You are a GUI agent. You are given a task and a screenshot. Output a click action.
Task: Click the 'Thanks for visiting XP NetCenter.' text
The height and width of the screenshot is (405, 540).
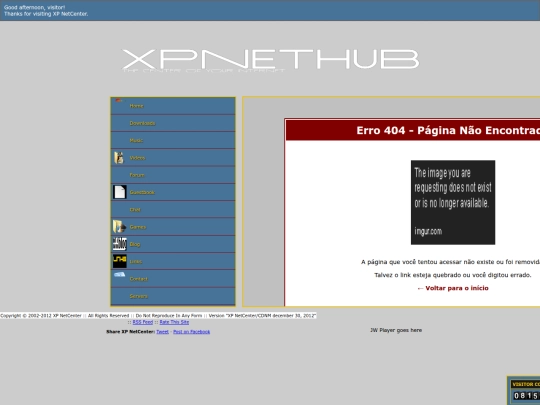46,14
